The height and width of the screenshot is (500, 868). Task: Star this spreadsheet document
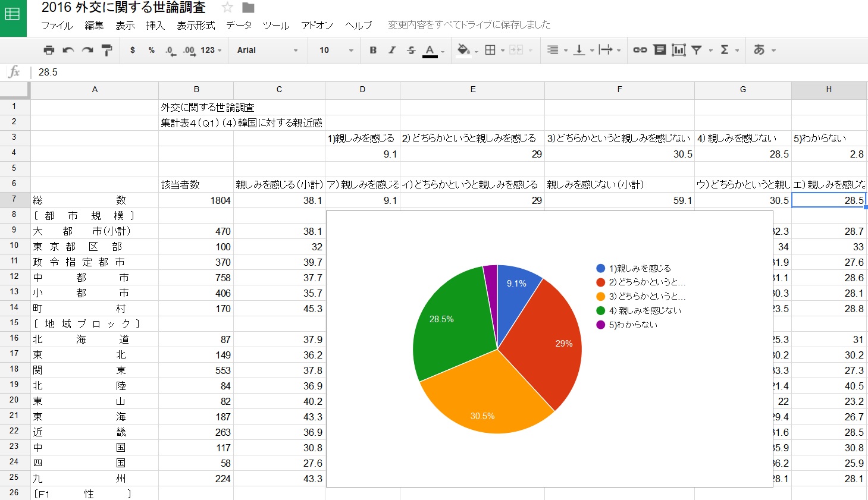(227, 8)
